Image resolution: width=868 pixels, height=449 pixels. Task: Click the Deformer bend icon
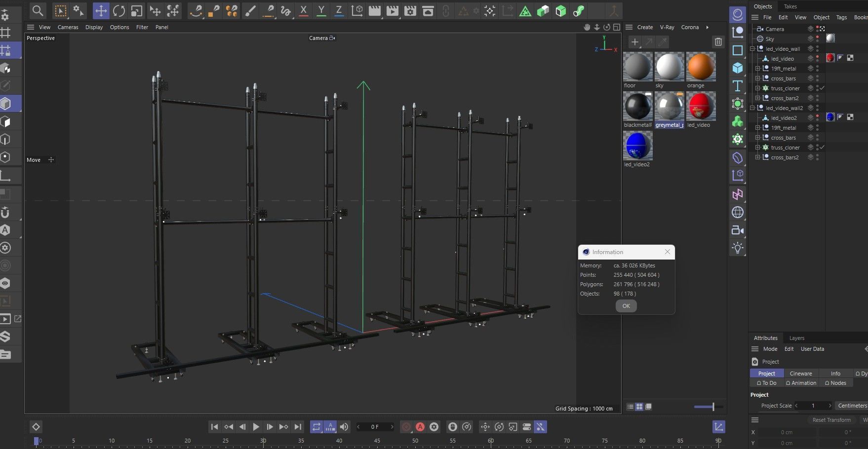click(738, 158)
